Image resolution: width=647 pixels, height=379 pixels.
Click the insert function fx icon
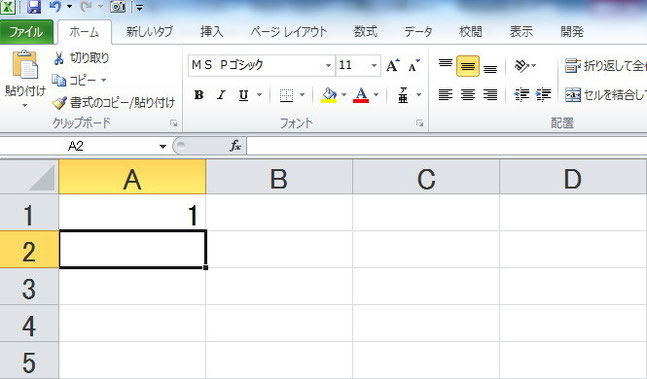[235, 146]
